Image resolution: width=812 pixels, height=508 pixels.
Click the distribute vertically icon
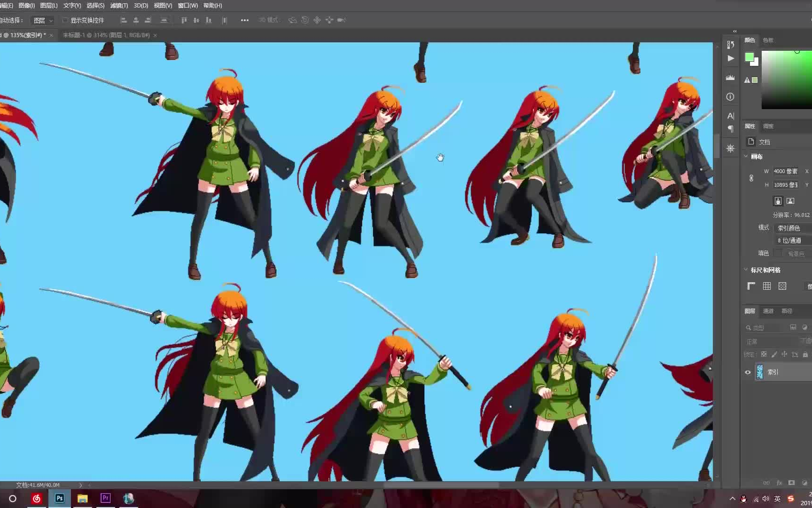(164, 20)
